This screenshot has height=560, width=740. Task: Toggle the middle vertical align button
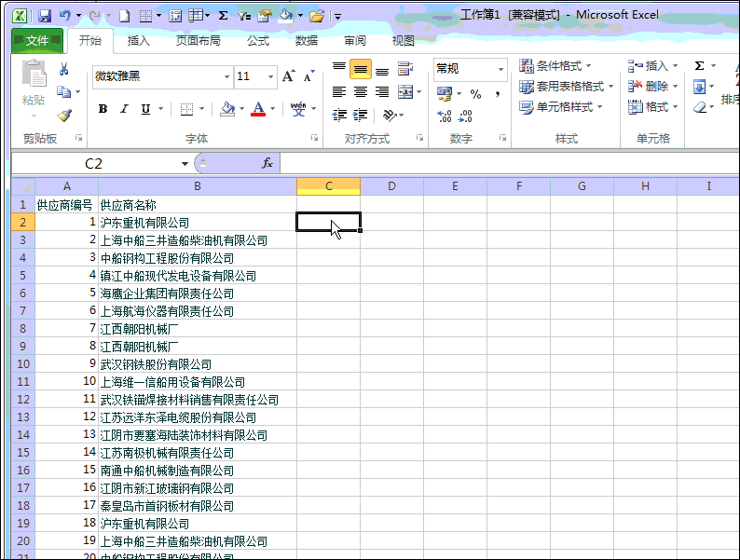click(x=361, y=69)
